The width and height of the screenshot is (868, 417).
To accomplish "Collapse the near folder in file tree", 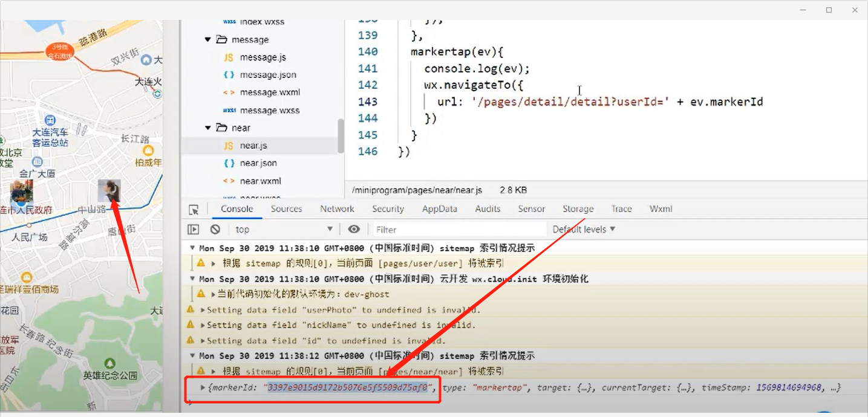I will [x=208, y=128].
